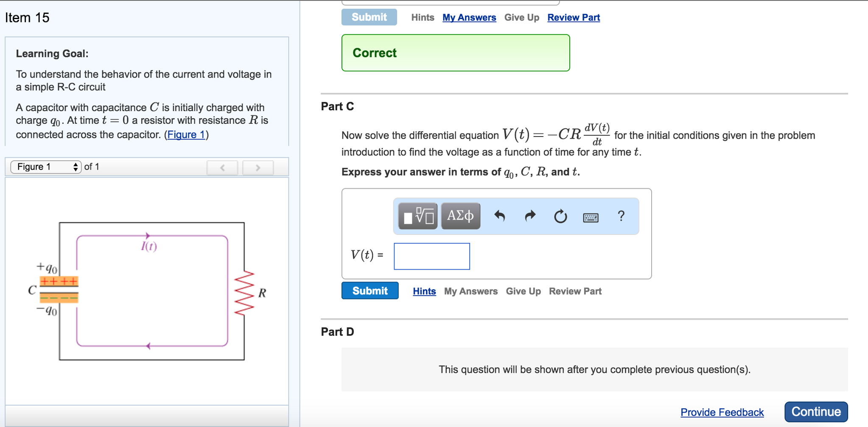The image size is (868, 427).
Task: Open the on-screen keyboard shortcuts icon
Action: [591, 217]
